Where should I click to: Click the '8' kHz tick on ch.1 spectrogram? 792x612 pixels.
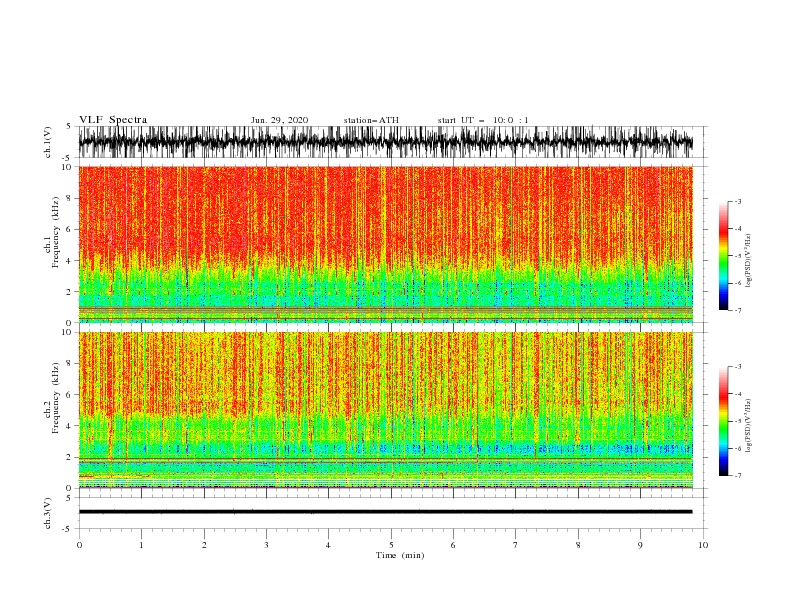[69, 198]
